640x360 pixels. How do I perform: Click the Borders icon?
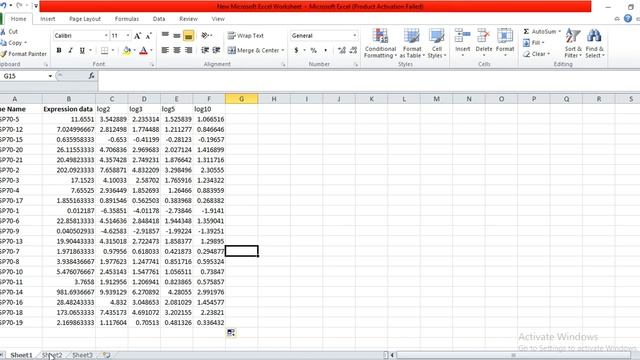point(104,50)
